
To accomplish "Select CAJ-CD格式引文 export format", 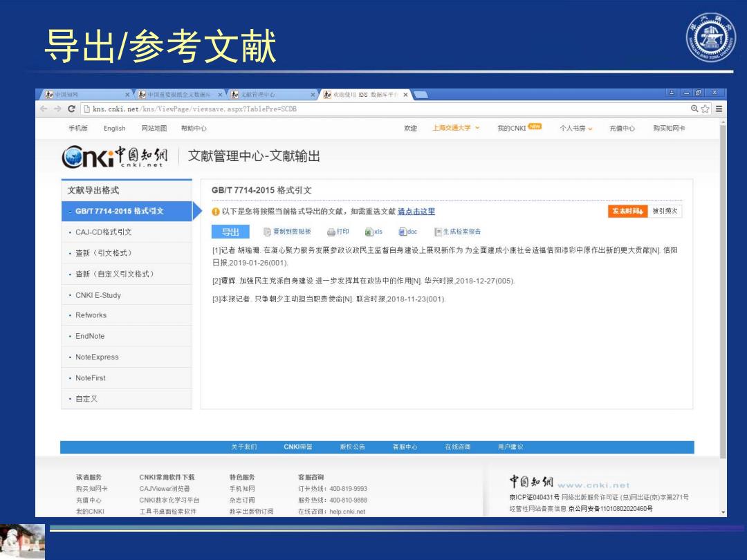I will pyautogui.click(x=127, y=232).
